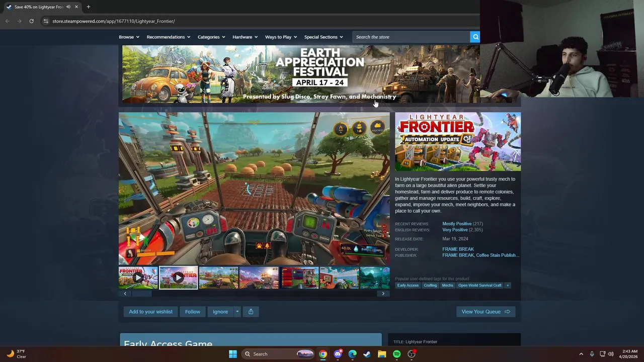Select the fifth screenshot thumbnail

[299, 278]
